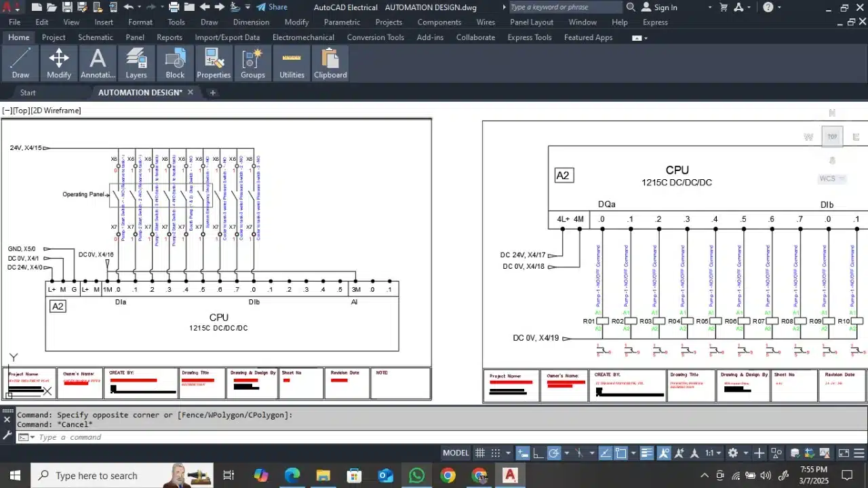Click the Share button

(271, 7)
